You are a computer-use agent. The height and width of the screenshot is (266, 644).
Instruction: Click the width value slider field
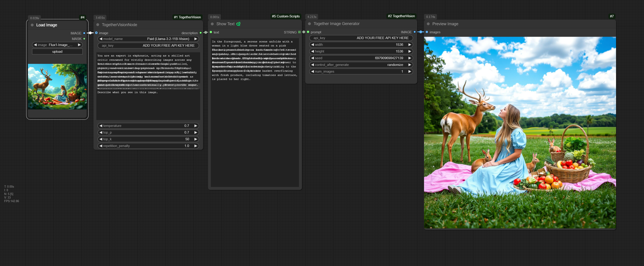tap(361, 45)
